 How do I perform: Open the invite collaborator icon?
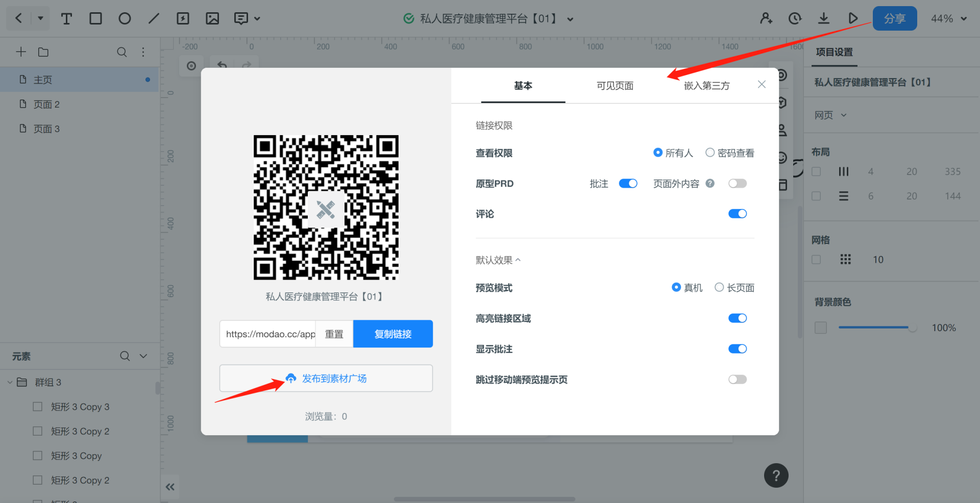(766, 18)
